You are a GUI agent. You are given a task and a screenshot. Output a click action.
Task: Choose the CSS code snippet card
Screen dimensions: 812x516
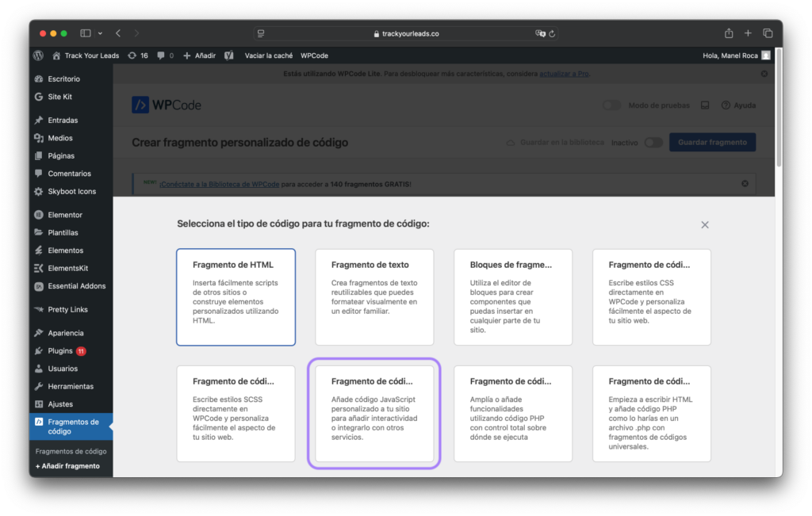pyautogui.click(x=652, y=297)
